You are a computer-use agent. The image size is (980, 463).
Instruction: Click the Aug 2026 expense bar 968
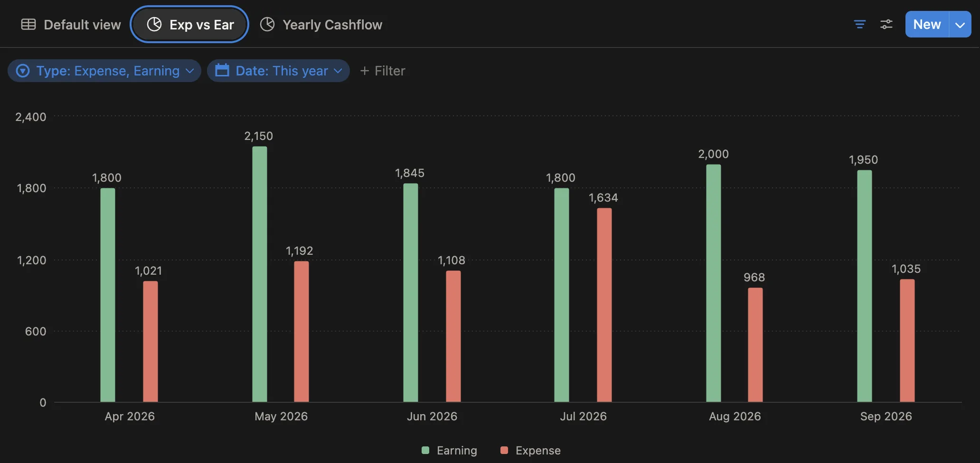pyautogui.click(x=755, y=345)
